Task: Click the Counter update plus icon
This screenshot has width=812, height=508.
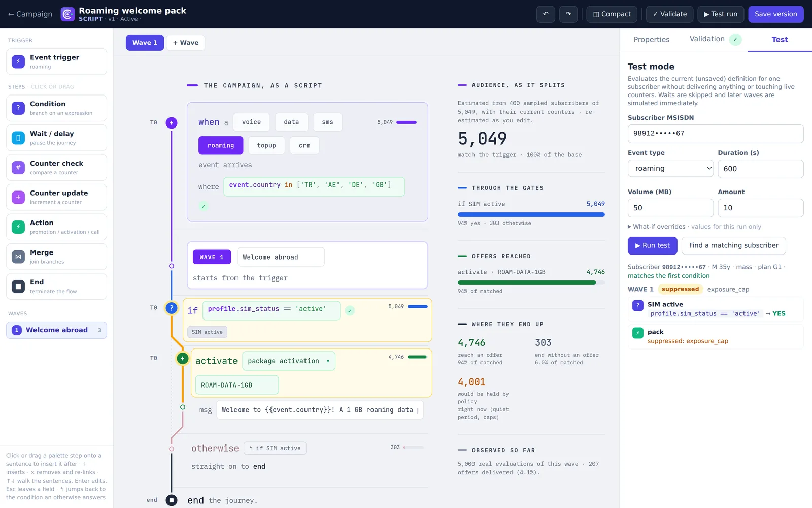Action: (x=18, y=197)
